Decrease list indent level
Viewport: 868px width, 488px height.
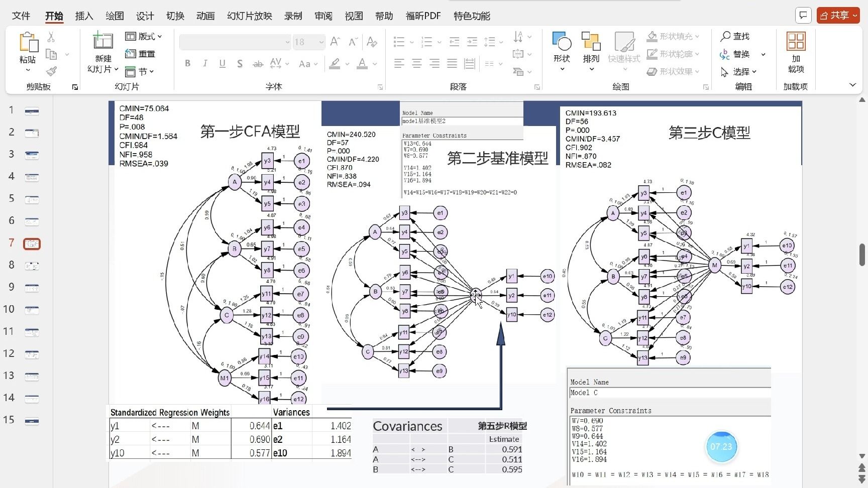454,42
